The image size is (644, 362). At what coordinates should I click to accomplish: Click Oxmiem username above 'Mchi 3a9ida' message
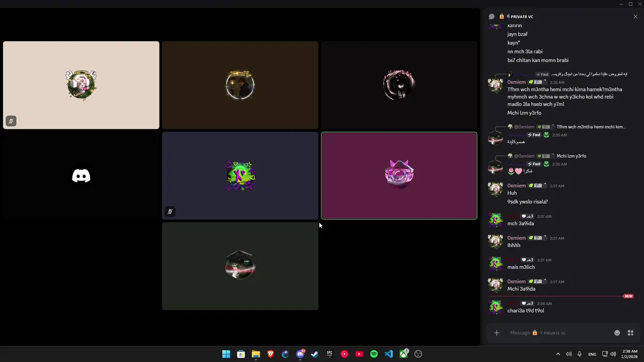(x=516, y=282)
